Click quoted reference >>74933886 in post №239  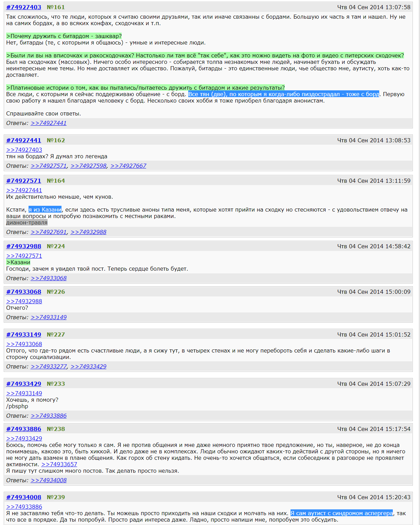(24, 507)
